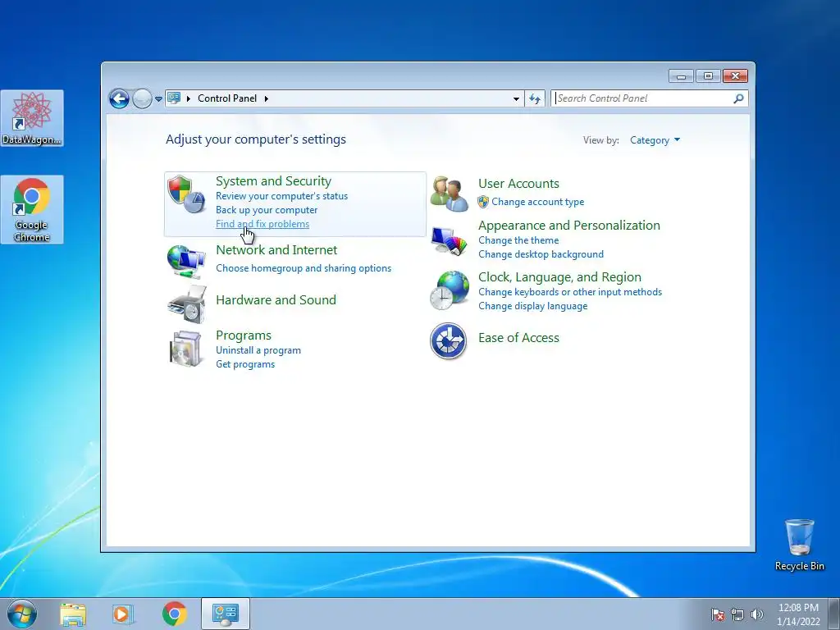
Task: Open the System and Security heading
Action: [273, 181]
